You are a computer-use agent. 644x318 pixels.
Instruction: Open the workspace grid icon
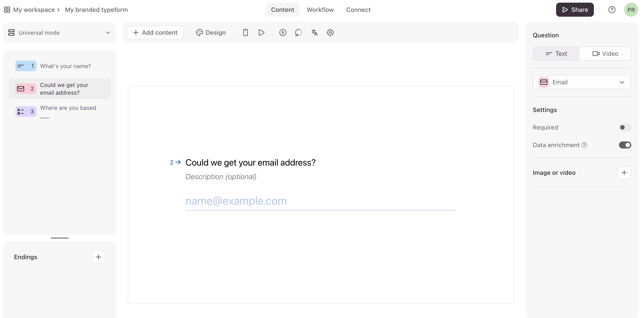pos(7,10)
